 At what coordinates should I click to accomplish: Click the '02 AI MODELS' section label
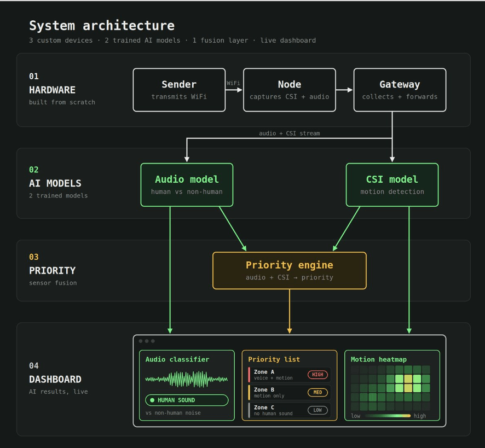(55, 177)
